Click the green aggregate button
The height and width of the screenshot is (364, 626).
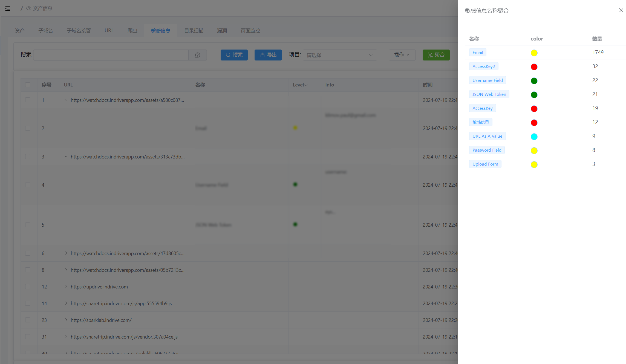[436, 55]
